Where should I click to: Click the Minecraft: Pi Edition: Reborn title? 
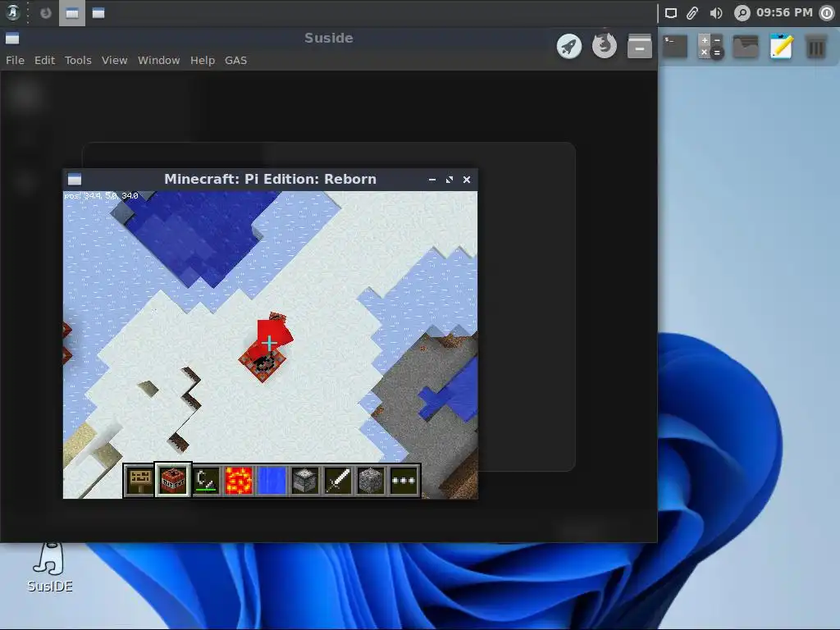pyautogui.click(x=270, y=179)
